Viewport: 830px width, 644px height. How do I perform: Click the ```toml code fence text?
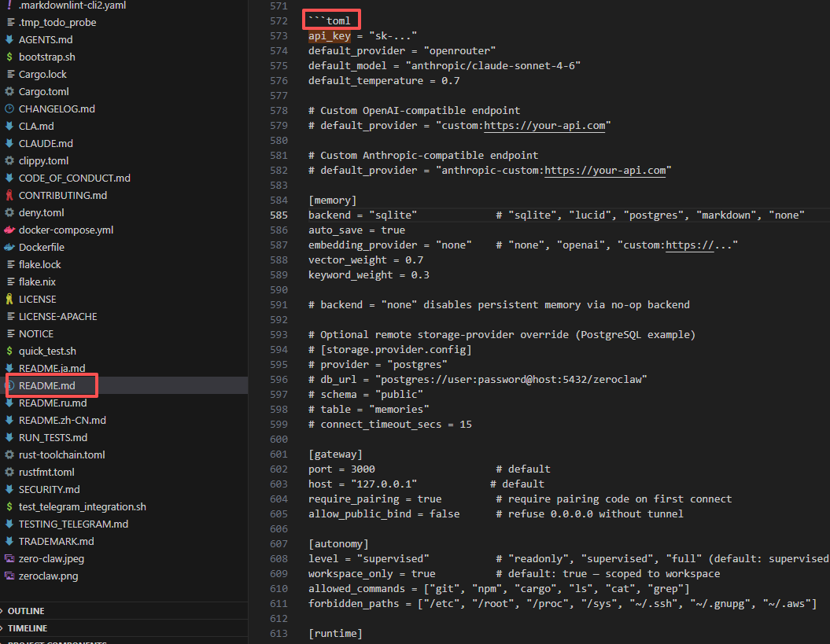(330, 20)
